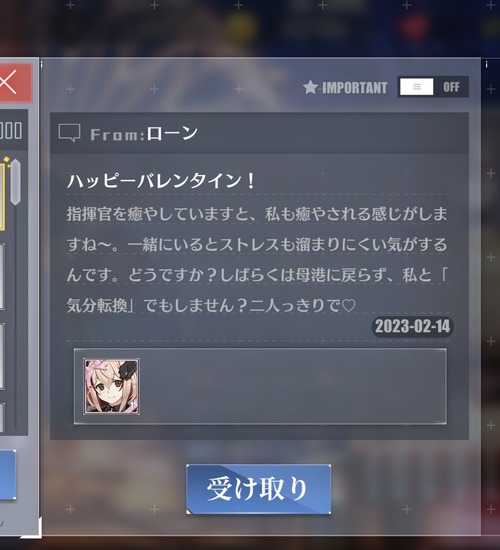Click the speech bubble icon beside From
The height and width of the screenshot is (550, 500).
pos(69,133)
